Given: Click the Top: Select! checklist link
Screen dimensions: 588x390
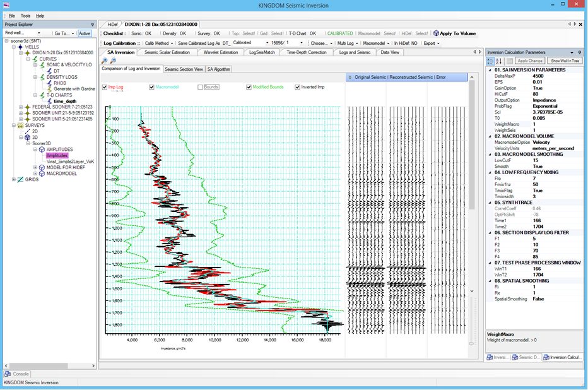Looking at the screenshot, I should point(243,33).
